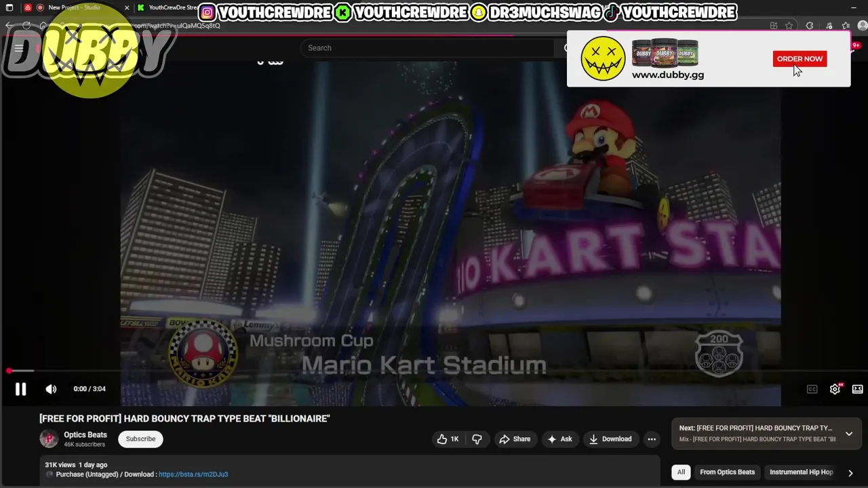
Task: Open the bsta.rs purchase download link
Action: [193, 474]
